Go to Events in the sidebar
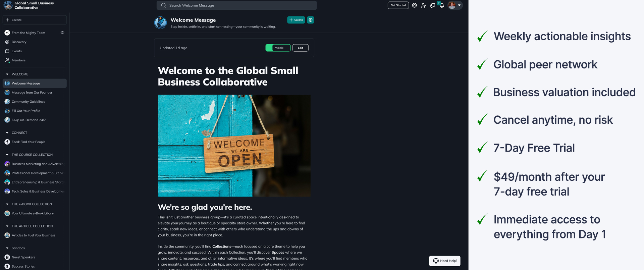Viewport: 644px width, 270px height. [16, 51]
